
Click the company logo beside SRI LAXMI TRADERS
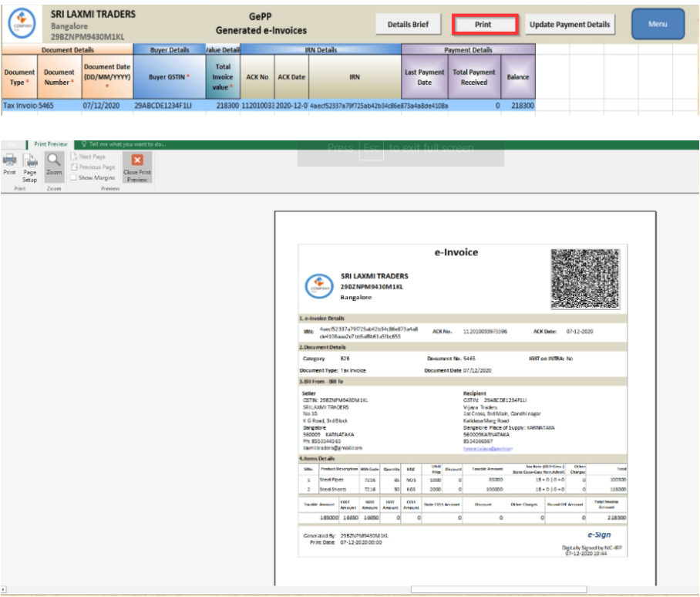(22, 23)
